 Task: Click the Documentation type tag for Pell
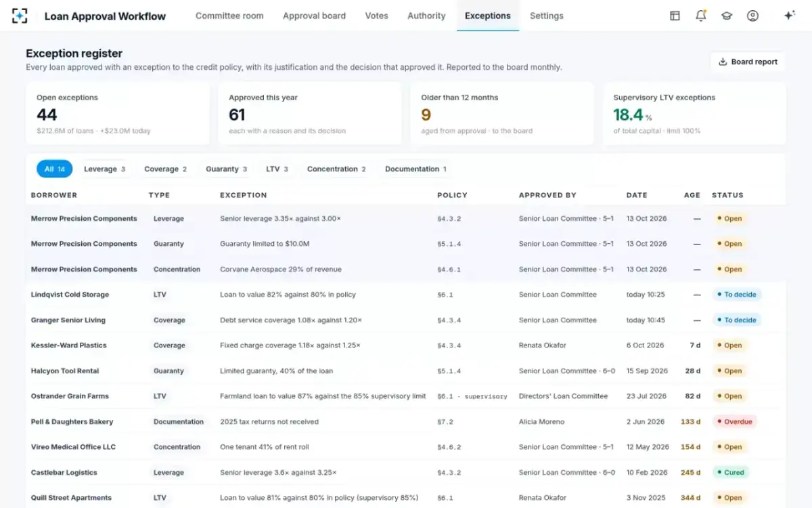(179, 421)
